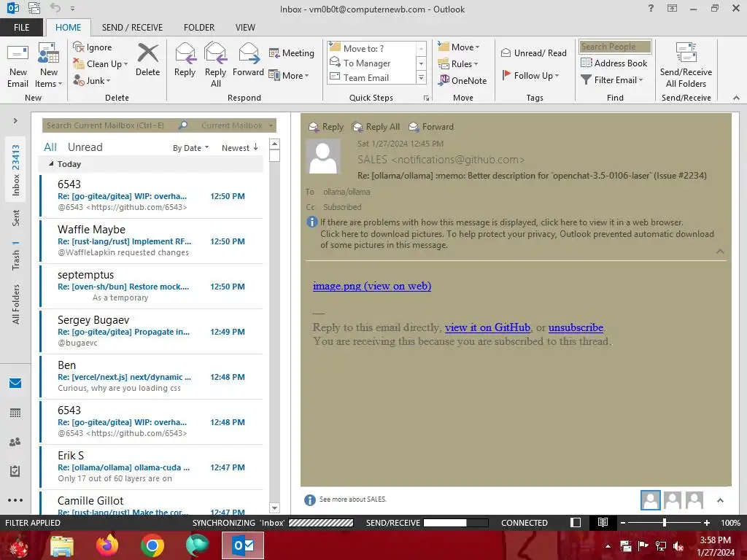Open File Explorer from the taskbar
This screenshot has height=560, width=747.
[x=62, y=545]
